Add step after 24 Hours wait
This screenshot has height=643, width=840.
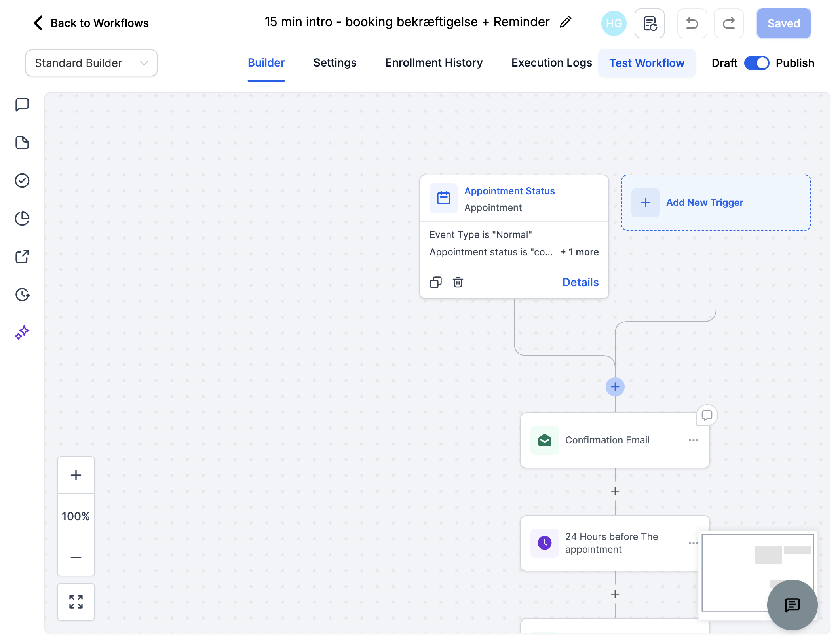click(615, 594)
